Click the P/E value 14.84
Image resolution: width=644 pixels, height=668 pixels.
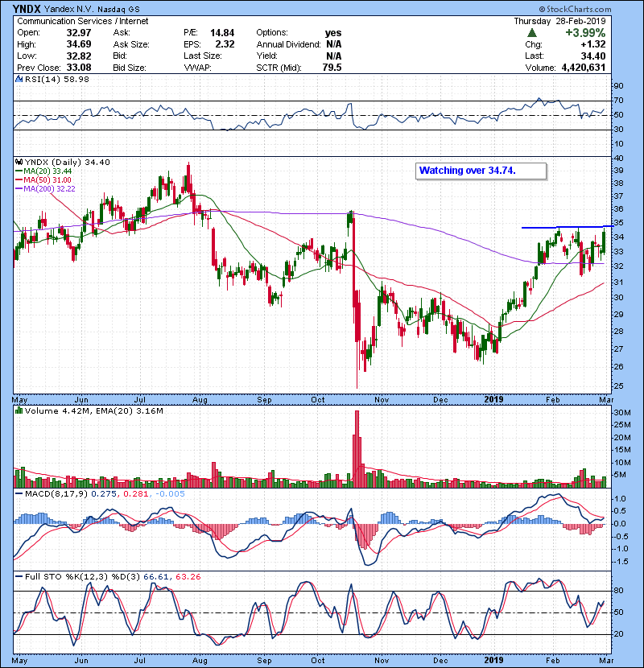tap(222, 33)
